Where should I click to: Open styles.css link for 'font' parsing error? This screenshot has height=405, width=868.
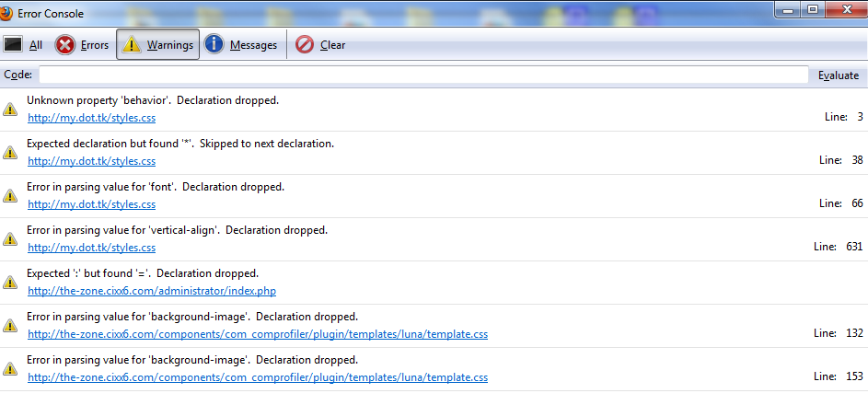(91, 204)
